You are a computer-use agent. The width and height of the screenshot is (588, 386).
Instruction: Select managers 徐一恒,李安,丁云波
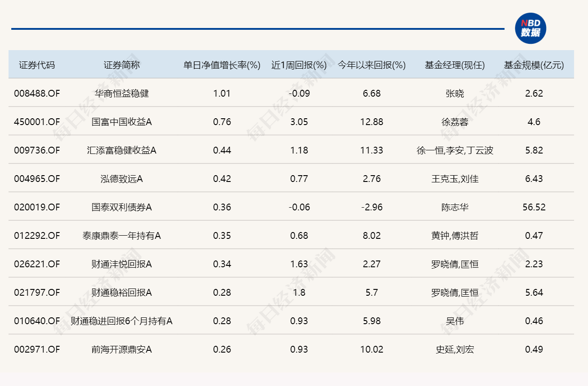tap(455, 150)
